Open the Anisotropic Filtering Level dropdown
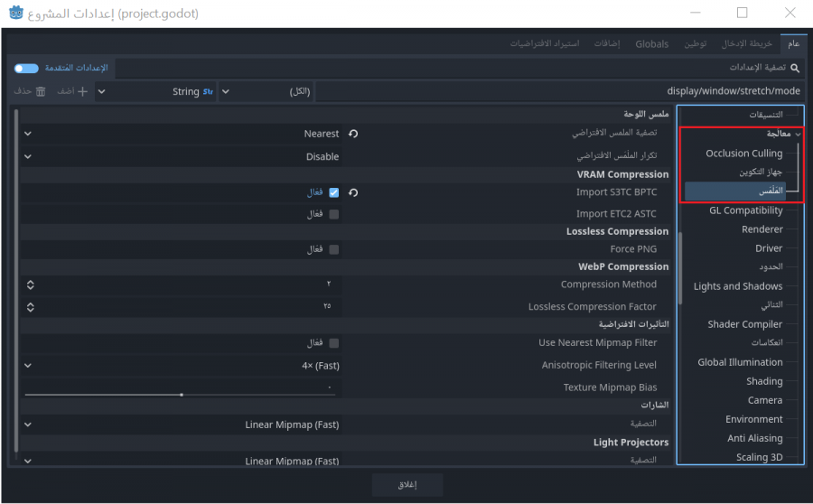 tap(181, 366)
